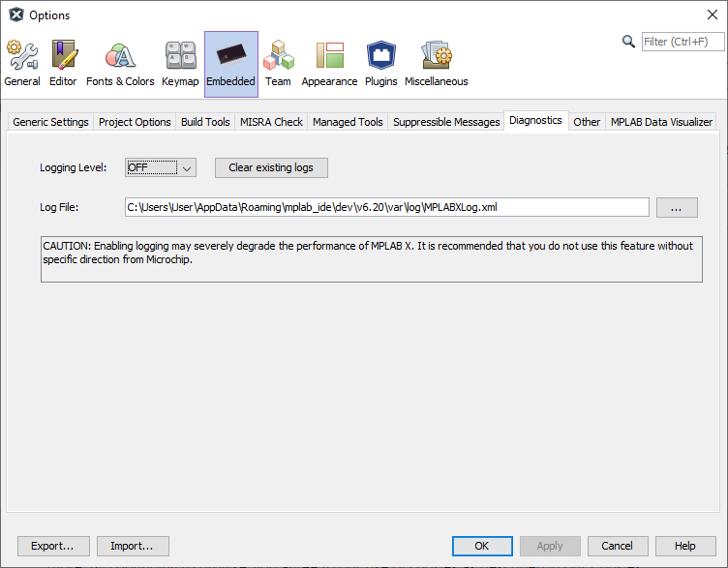
Task: Open Fonts & Colors category
Action: tap(120, 64)
